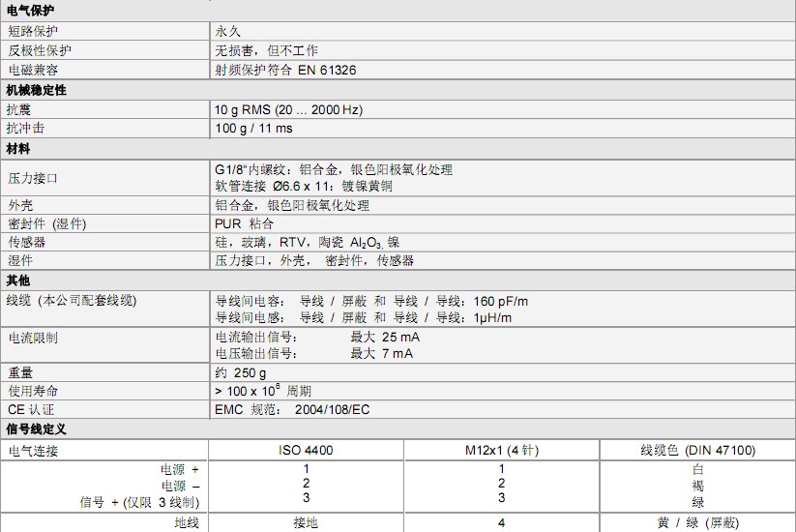The height and width of the screenshot is (532, 796).
Task: Select the 线缆色 (DIN 47100) column header
Action: click(x=697, y=450)
